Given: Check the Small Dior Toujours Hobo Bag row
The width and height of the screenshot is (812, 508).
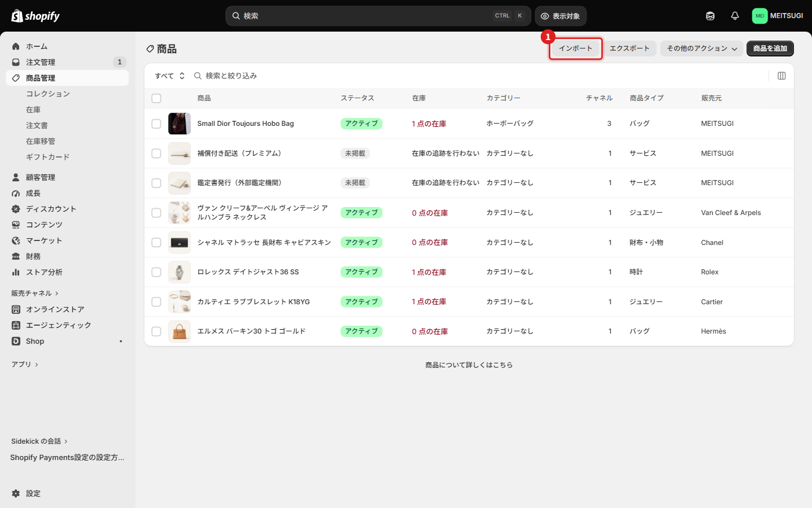Looking at the screenshot, I should (156, 124).
